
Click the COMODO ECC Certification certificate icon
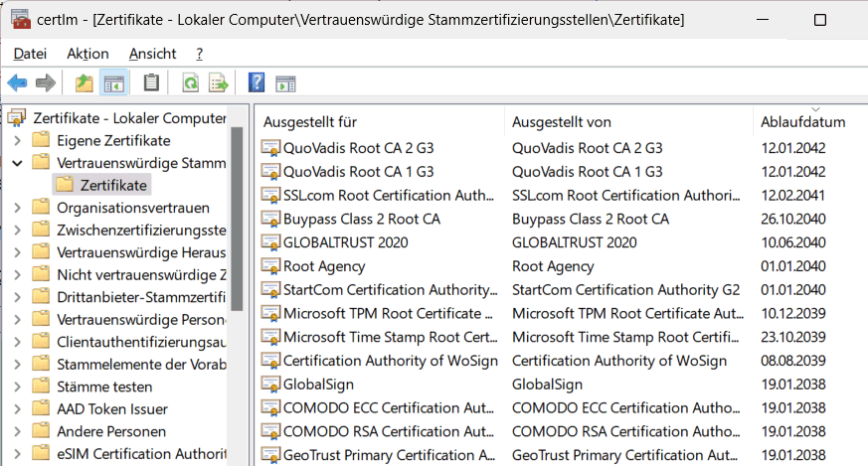pos(270,408)
